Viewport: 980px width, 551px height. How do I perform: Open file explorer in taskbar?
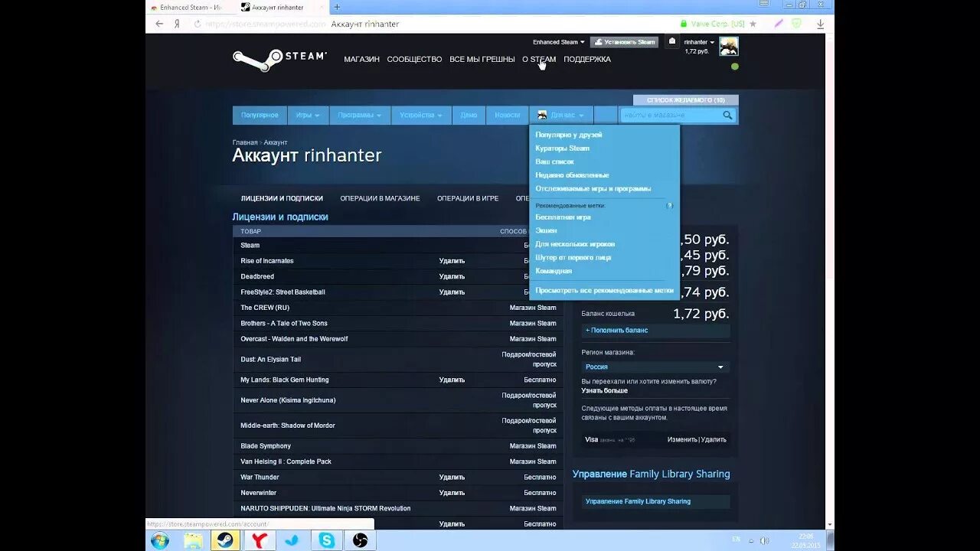pyautogui.click(x=194, y=540)
